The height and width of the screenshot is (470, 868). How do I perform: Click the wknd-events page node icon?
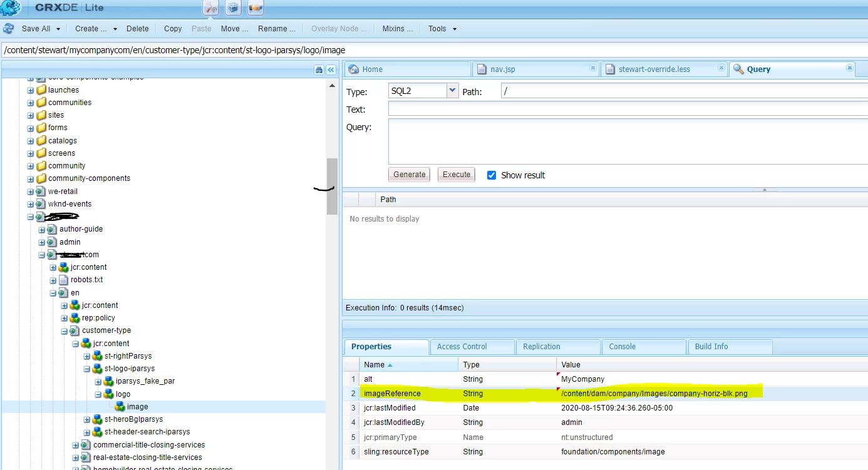(x=41, y=204)
